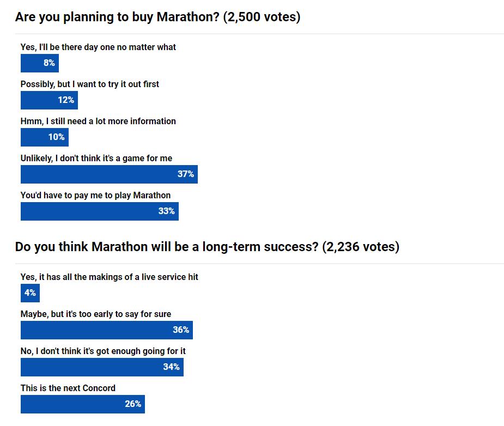Click the 10% need-more-information bar
The height and width of the screenshot is (426, 504).
tap(44, 137)
